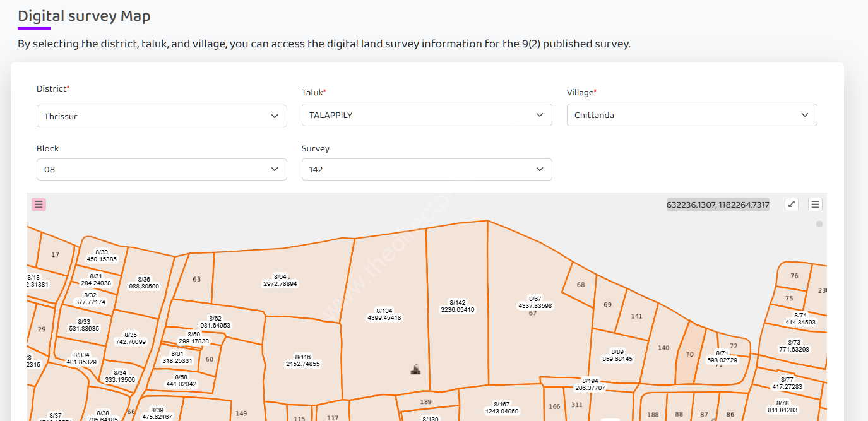Click parcel 141 on the map

pyautogui.click(x=637, y=316)
